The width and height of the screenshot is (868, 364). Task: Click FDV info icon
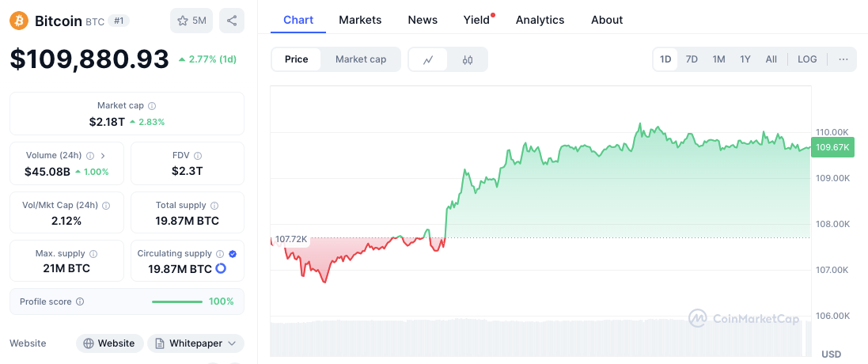pyautogui.click(x=198, y=156)
